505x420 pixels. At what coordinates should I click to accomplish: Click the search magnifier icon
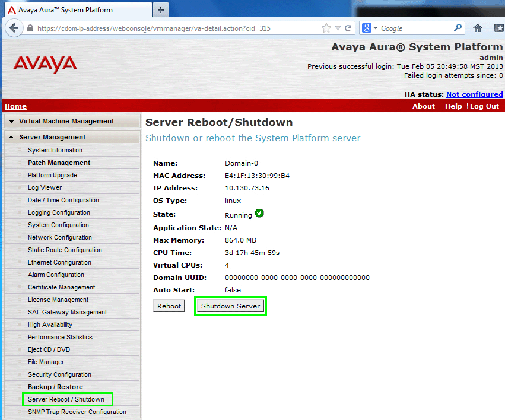point(458,28)
